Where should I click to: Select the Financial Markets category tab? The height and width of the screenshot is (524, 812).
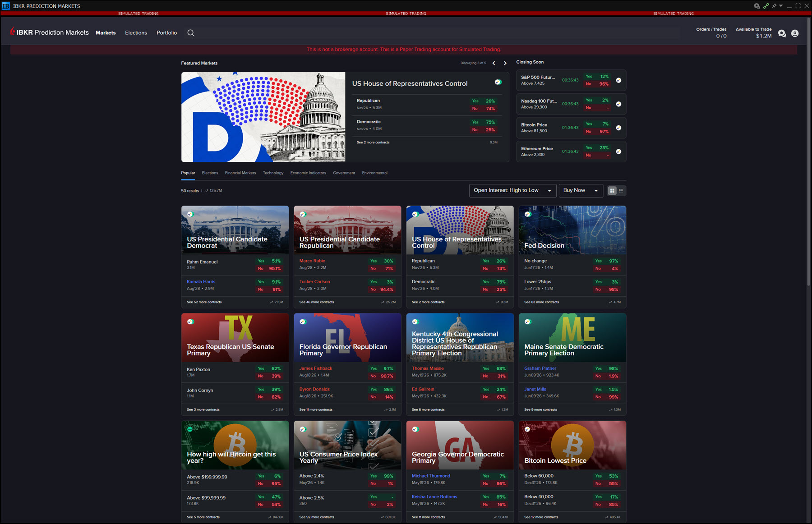[240, 173]
